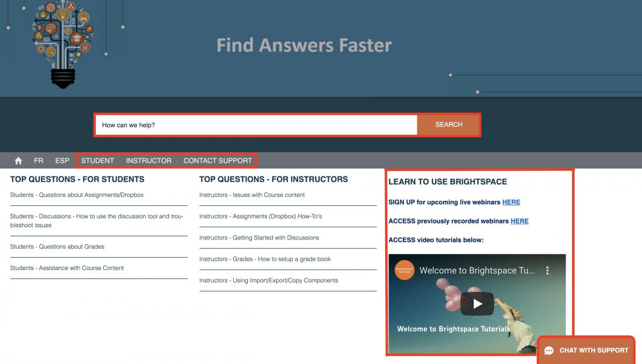The width and height of the screenshot is (642, 364).
Task: Open the STUDENT menu item
Action: (97, 160)
